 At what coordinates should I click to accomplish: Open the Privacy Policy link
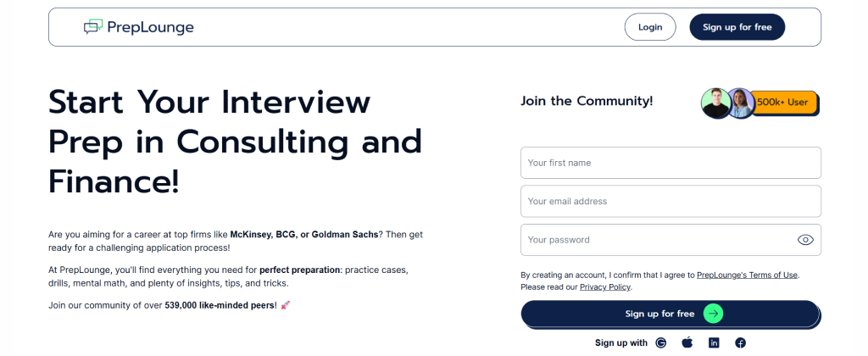click(x=605, y=287)
